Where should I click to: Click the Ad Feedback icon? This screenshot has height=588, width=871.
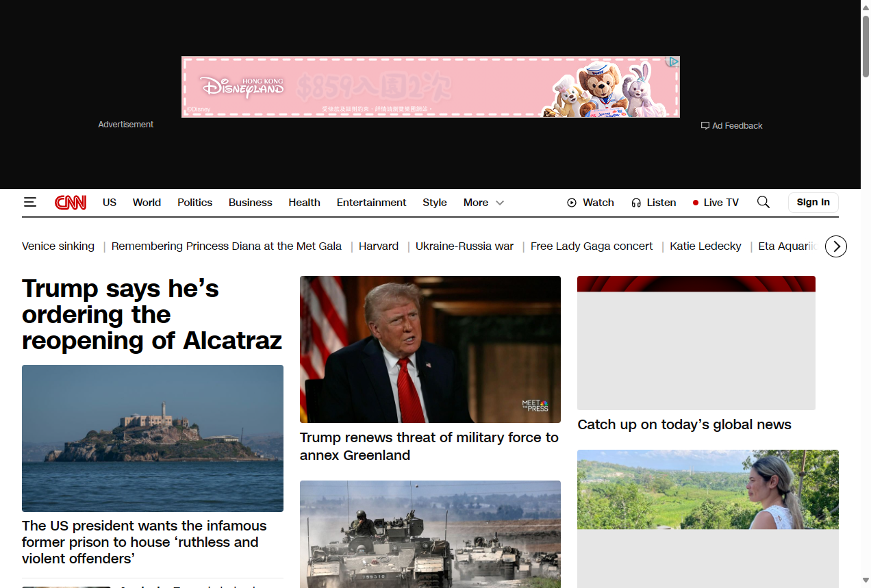705,125
